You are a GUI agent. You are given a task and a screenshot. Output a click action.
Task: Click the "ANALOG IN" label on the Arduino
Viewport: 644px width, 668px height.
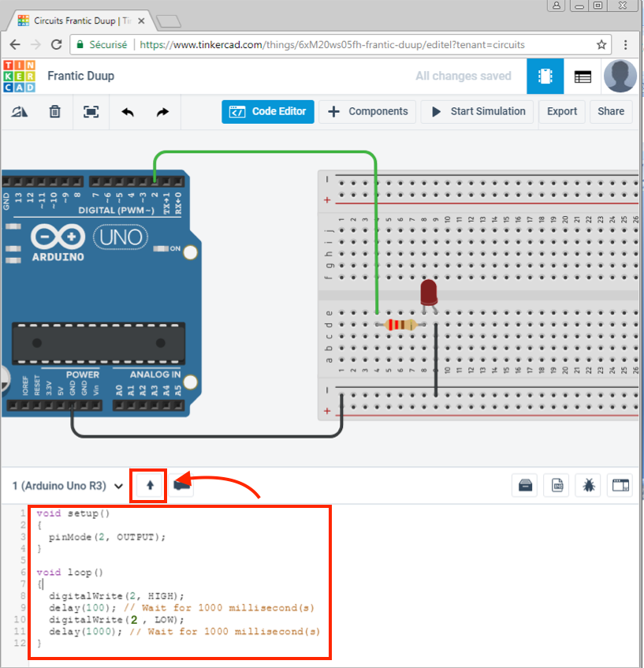(155, 375)
